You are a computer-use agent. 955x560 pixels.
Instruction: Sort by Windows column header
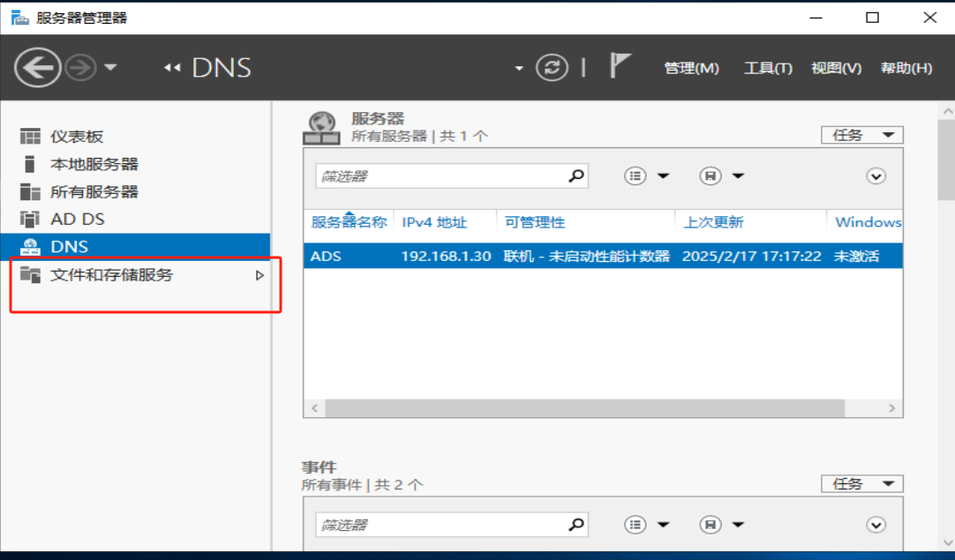pos(868,222)
